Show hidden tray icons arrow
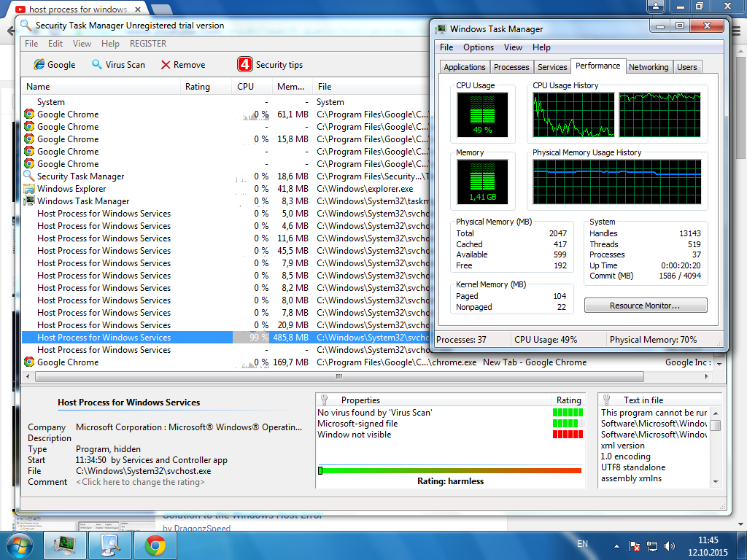The image size is (747, 560). tap(617, 546)
